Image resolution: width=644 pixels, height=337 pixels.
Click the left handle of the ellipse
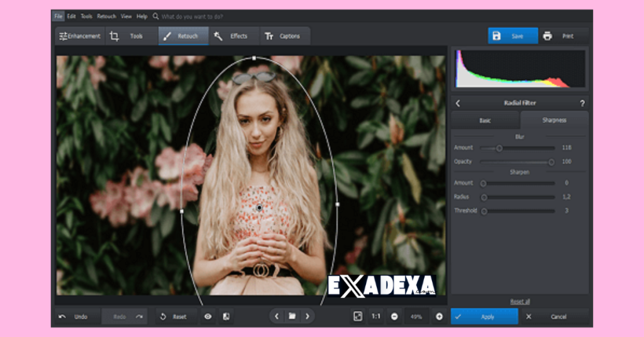coord(182,211)
